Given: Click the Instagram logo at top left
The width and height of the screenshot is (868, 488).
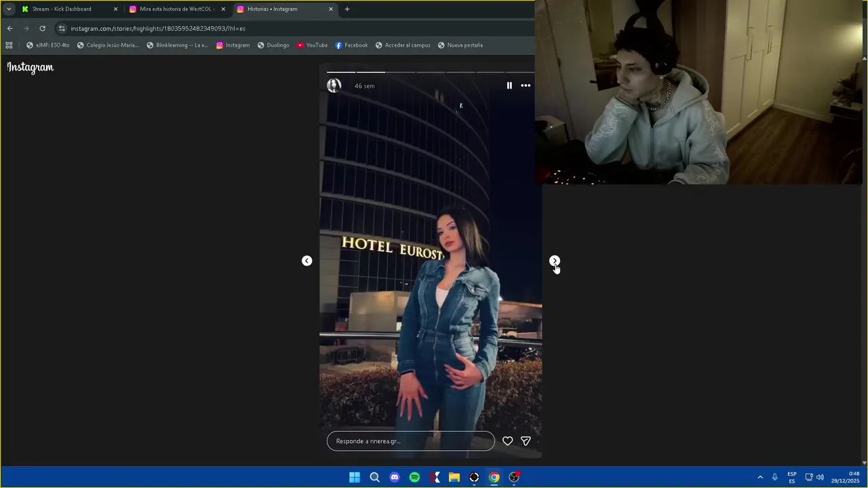Looking at the screenshot, I should click(x=31, y=67).
